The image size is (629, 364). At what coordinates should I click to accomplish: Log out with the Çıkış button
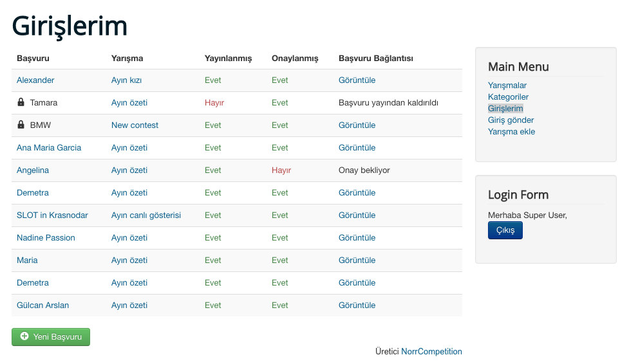[x=505, y=230]
